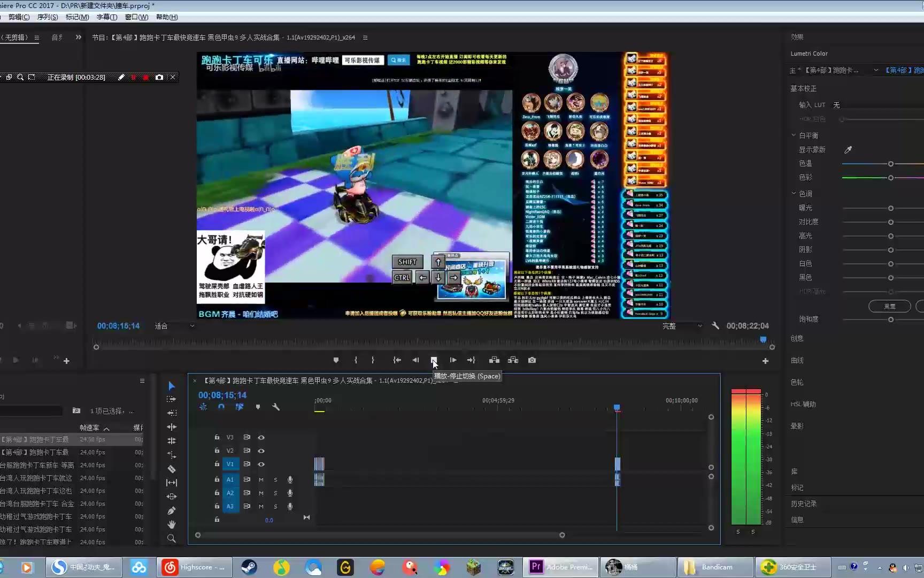Enable voice-over record on track A3
The width and height of the screenshot is (924, 578).
click(x=290, y=506)
